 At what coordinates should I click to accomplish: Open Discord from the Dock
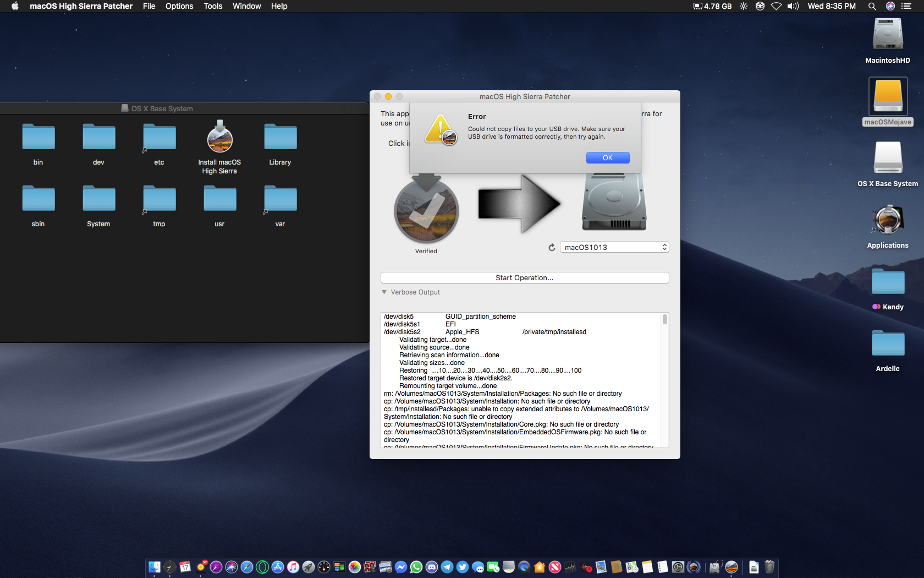click(432, 566)
